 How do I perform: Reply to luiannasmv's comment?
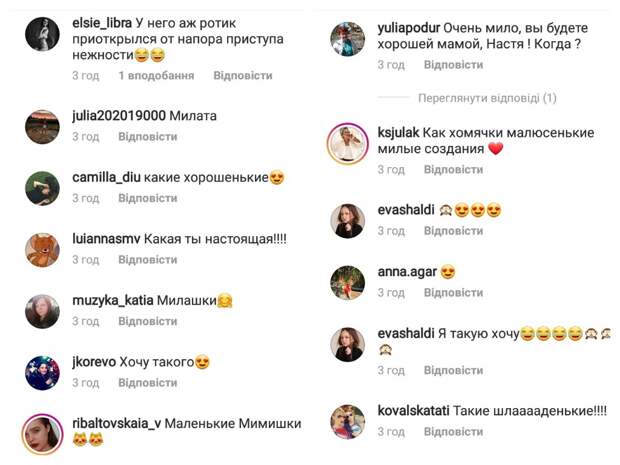click(x=147, y=260)
